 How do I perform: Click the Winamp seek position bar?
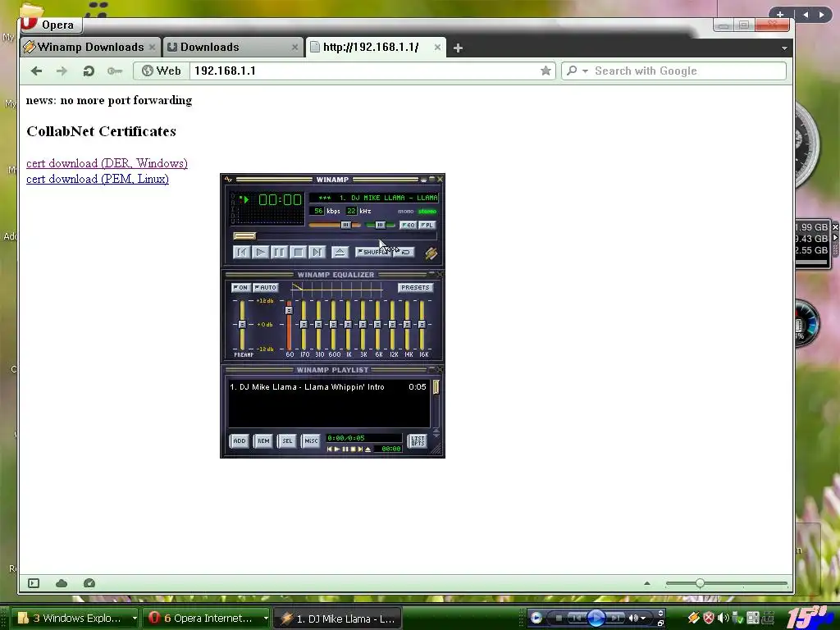pos(335,235)
